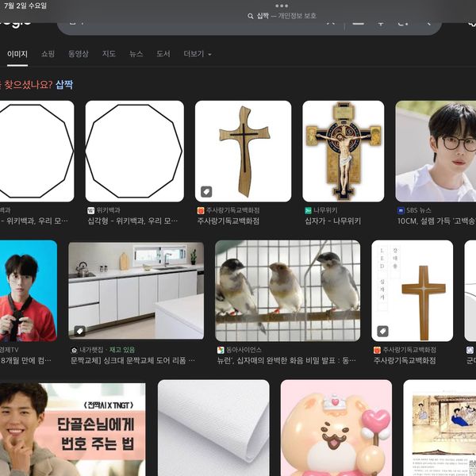Screen dimensions: 476x476
Task: Click product tag icon on kitchen image
Action: 80,331
